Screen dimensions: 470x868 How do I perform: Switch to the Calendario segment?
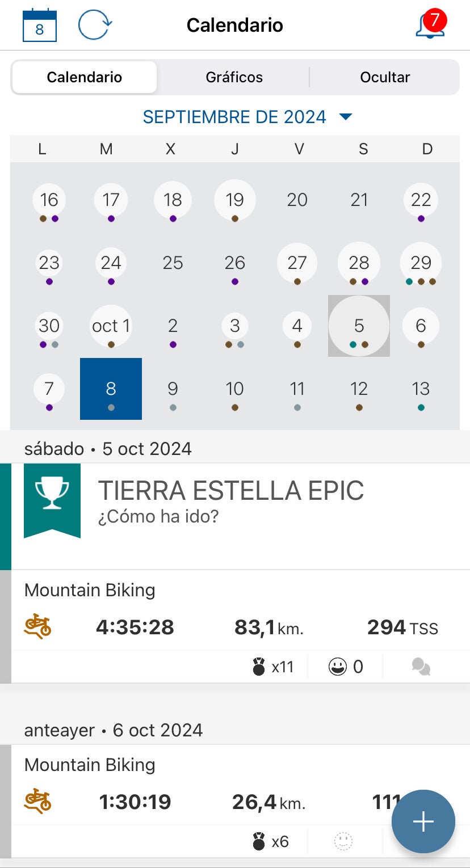point(84,77)
